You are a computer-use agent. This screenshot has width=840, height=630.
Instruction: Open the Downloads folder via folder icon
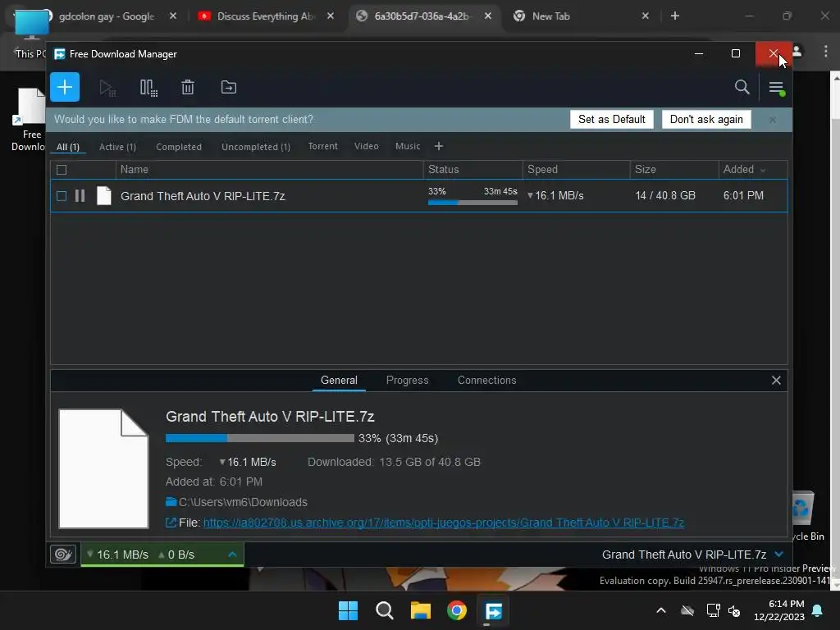coord(171,502)
